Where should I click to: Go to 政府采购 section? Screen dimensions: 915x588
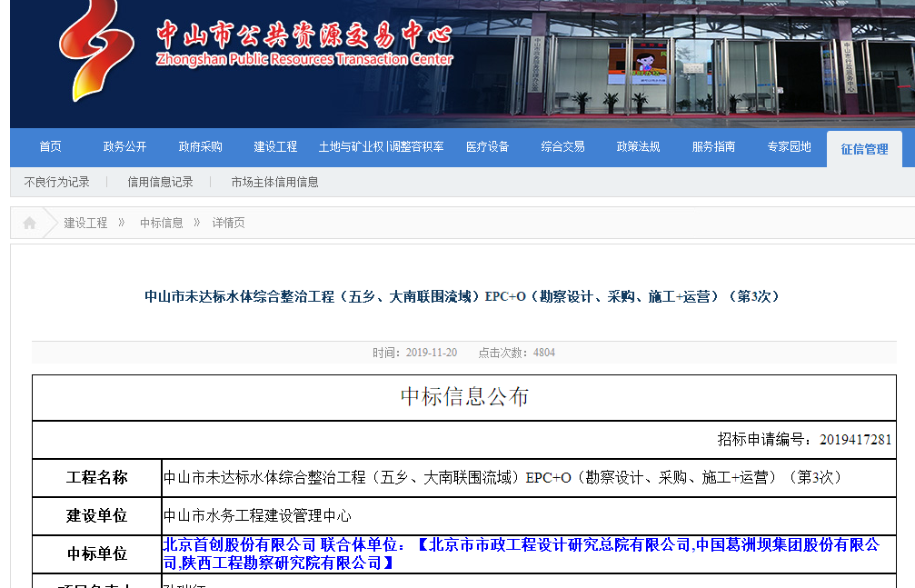click(x=200, y=146)
